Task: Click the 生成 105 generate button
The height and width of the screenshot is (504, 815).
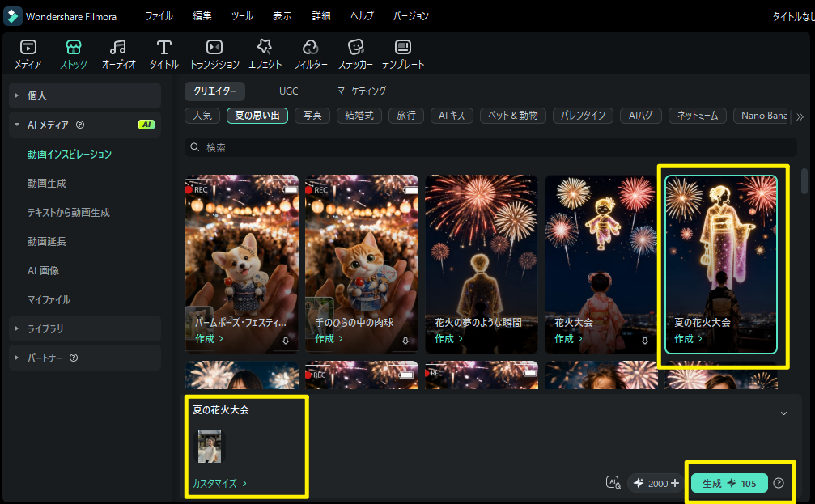Action: [x=729, y=483]
